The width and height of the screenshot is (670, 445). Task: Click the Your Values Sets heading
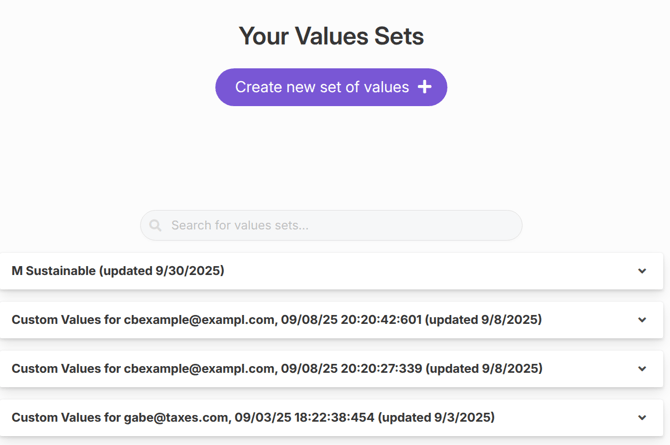point(331,37)
